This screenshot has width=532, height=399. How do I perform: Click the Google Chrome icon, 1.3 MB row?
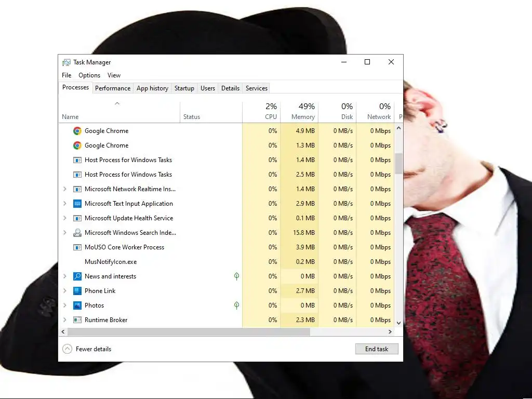77,145
